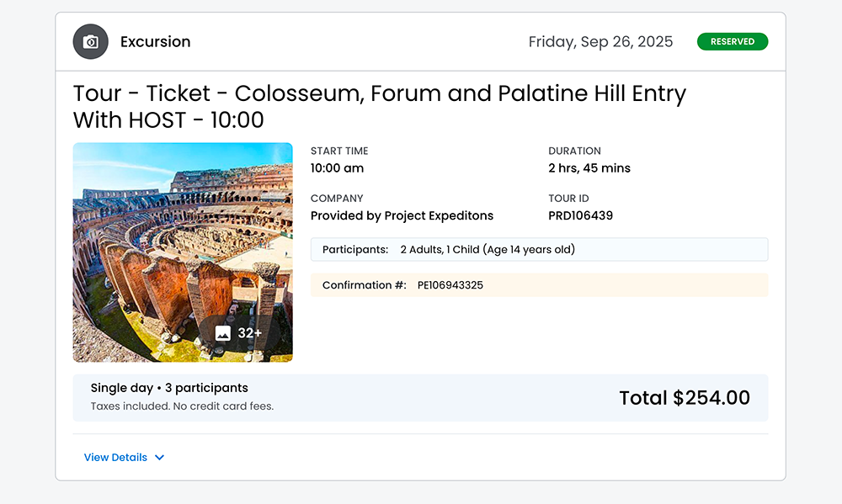Click Single day 3 participants summary
842x504 pixels.
click(x=169, y=388)
